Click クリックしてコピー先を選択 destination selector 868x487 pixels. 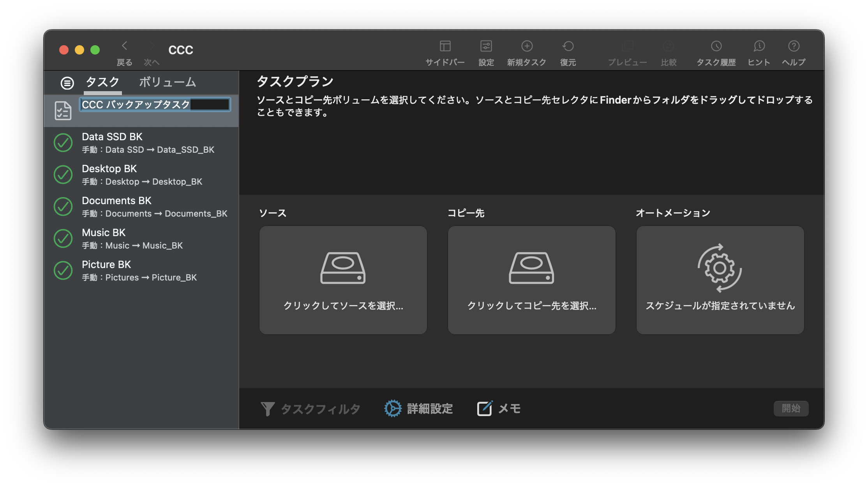[531, 280]
